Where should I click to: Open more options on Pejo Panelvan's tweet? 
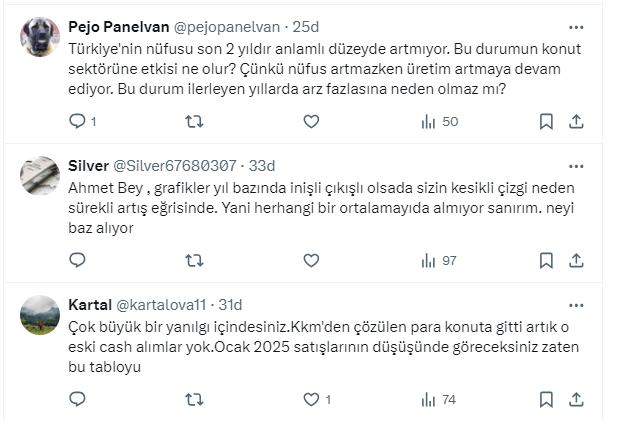coord(576,27)
